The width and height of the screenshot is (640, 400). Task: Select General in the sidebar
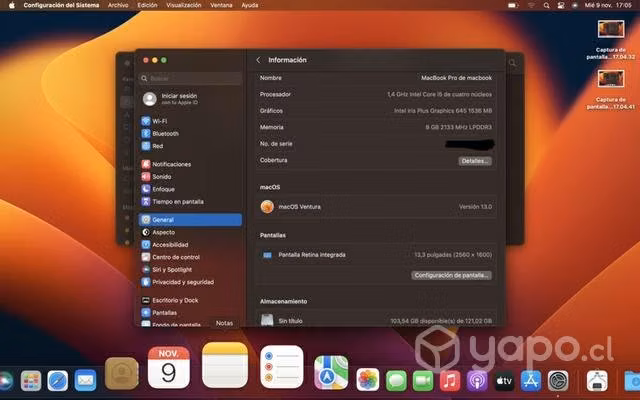(190, 220)
